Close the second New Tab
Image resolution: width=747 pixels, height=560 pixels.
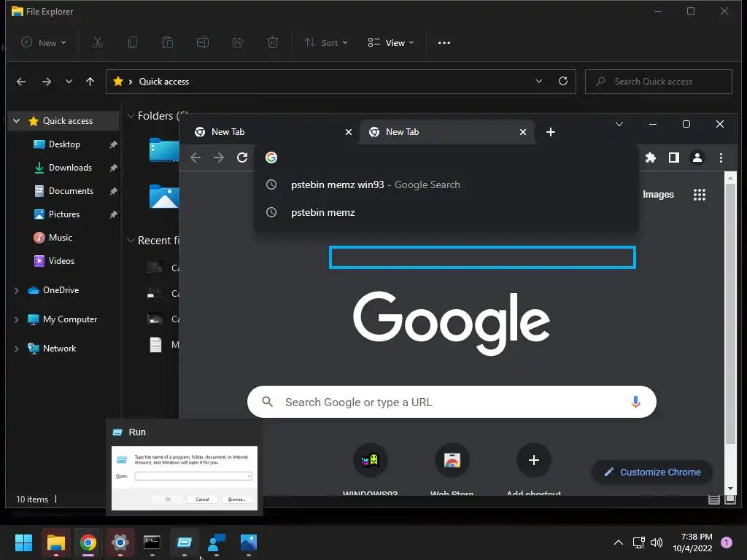tap(522, 132)
